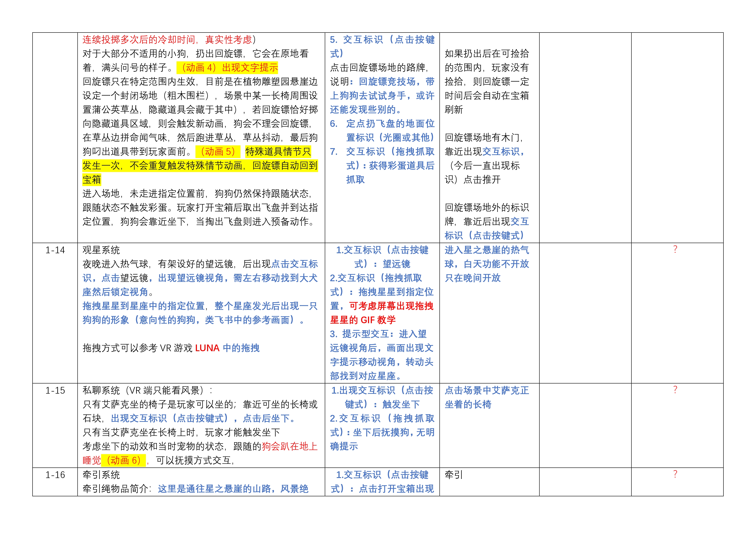Click the text 如果扔出后在可捡拾
Image resolution: width=756 pixels, height=534 pixels.
487,54
